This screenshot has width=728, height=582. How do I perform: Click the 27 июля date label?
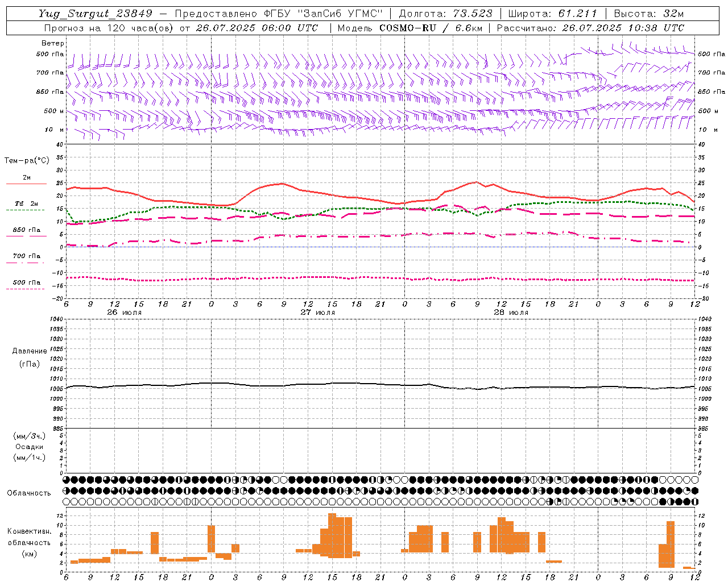coord(318,313)
